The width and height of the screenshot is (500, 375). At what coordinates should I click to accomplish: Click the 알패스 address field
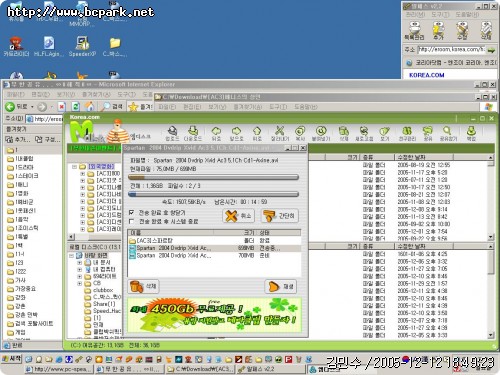click(x=452, y=49)
